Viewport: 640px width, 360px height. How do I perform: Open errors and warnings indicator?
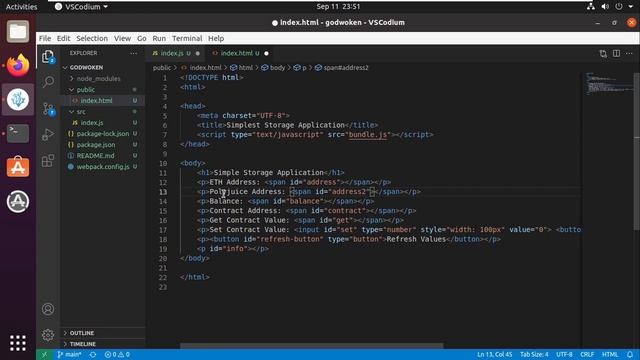(x=117, y=354)
